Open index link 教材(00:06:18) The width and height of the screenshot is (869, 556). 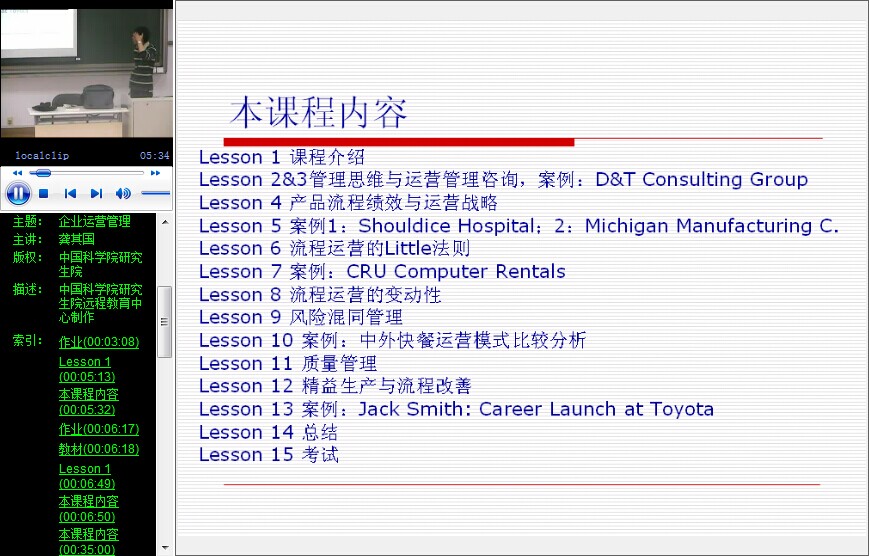point(99,449)
